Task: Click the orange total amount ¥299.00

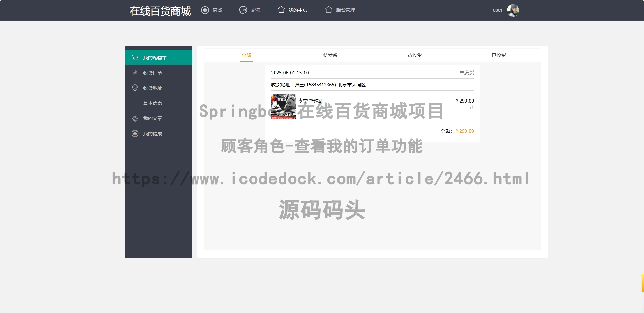Action: pyautogui.click(x=464, y=131)
